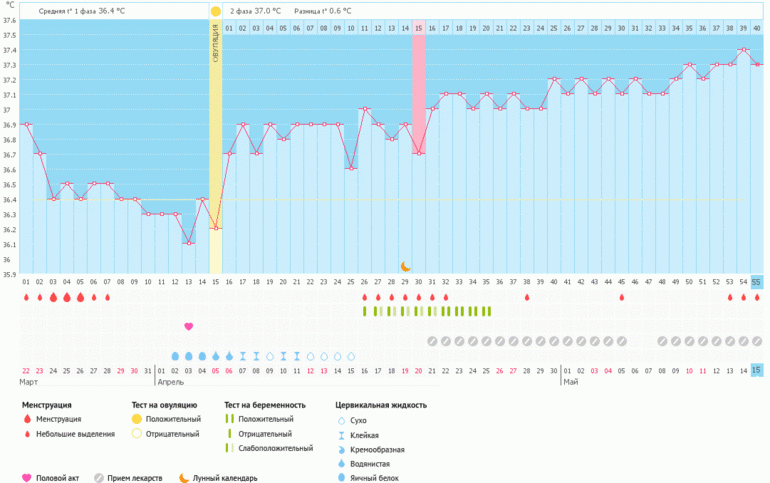
Task: Click the Май month label
Action: point(570,382)
